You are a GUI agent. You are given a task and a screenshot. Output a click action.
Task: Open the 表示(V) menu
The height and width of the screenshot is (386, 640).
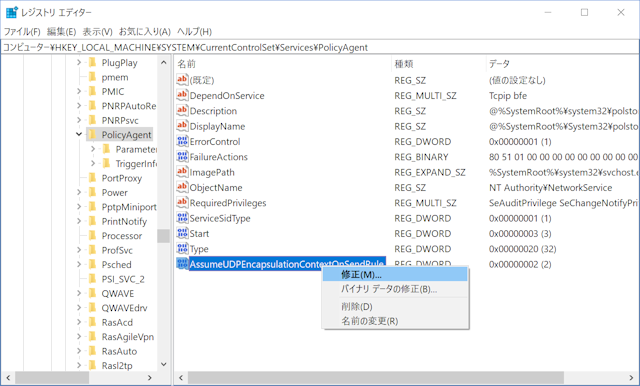coord(97,31)
